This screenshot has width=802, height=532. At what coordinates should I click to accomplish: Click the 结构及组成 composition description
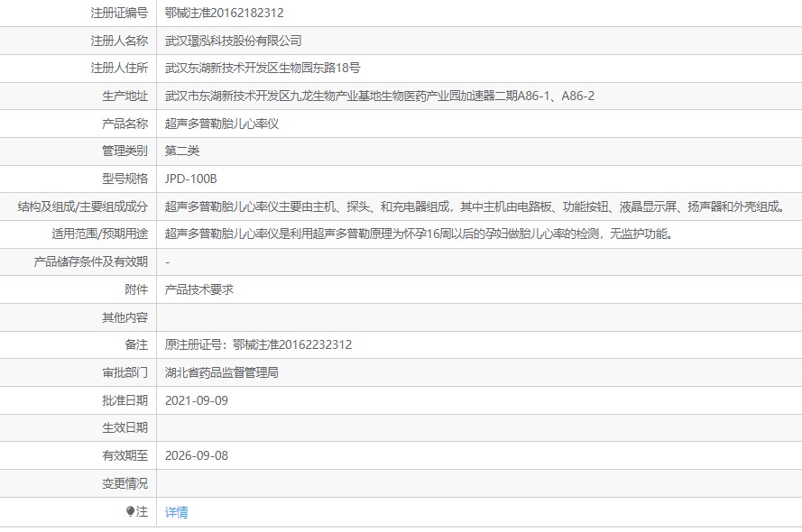coord(476,206)
